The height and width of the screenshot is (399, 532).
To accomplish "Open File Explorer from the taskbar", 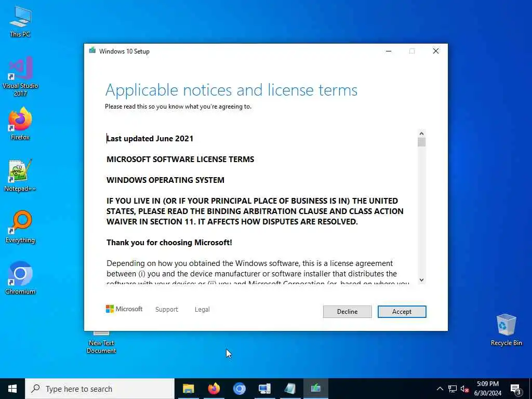I will (188, 389).
